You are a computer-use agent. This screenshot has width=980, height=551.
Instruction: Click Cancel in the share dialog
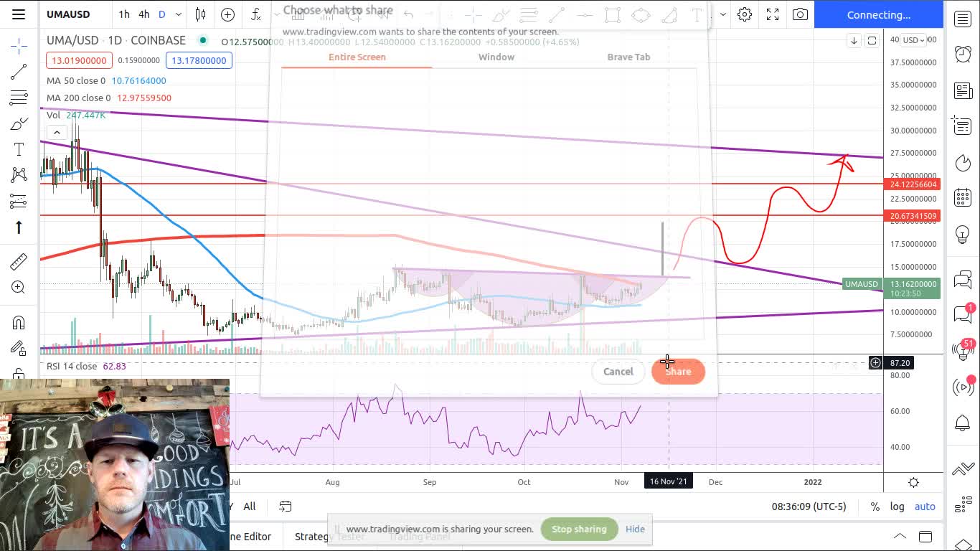click(x=618, y=372)
